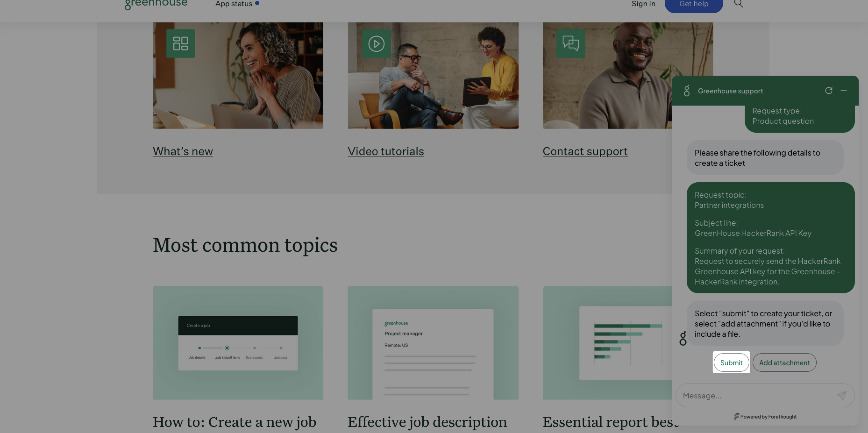
Task: Click the chat bubbles icon on Contact support card
Action: (x=570, y=43)
